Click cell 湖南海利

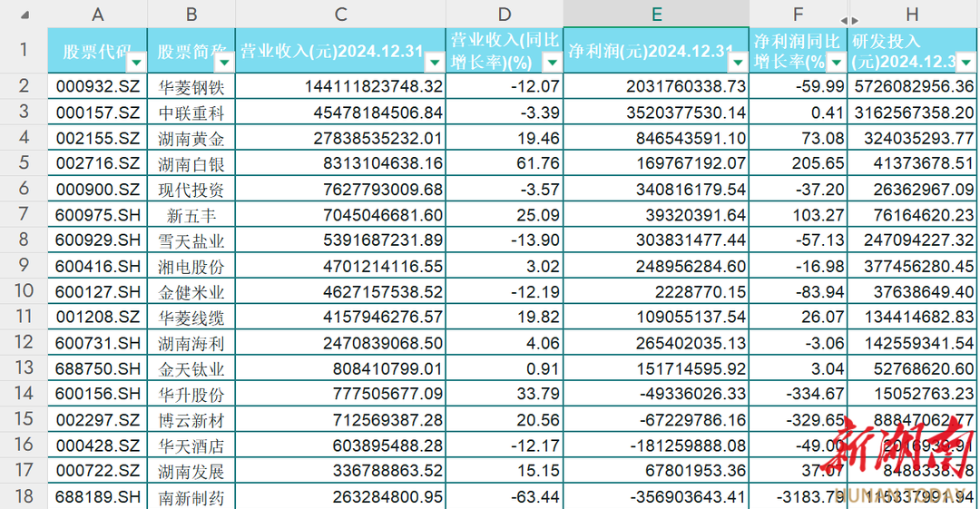[191, 343]
